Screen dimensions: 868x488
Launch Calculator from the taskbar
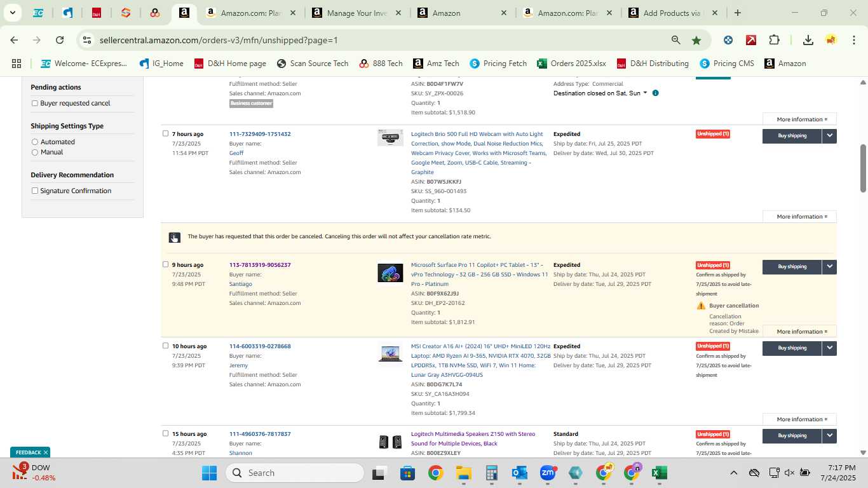coord(491,473)
